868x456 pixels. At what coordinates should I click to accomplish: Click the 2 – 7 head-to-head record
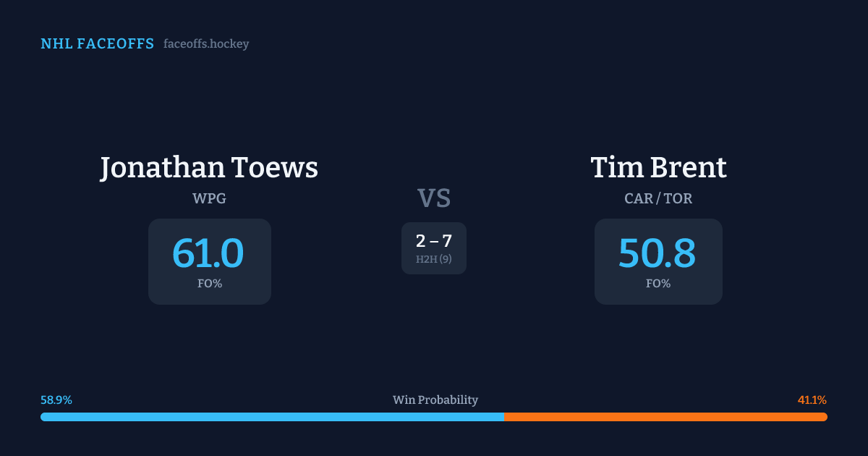pos(434,241)
